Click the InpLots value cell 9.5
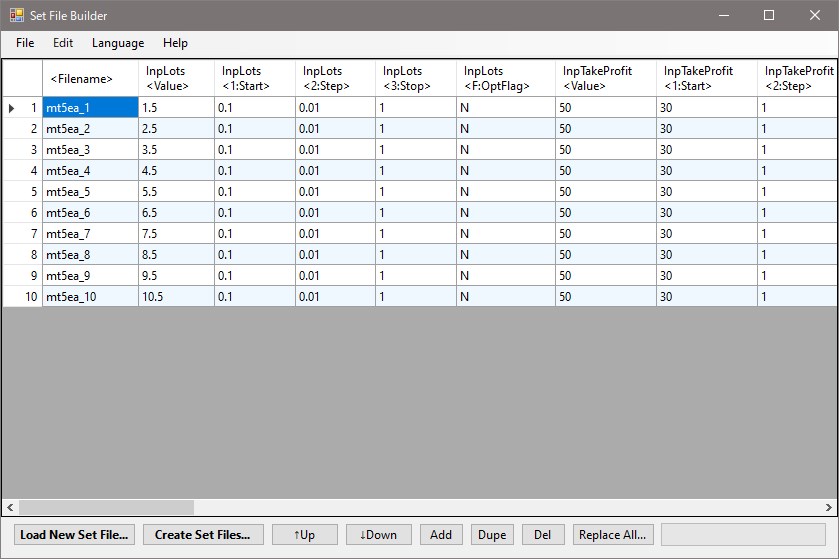 pos(176,275)
